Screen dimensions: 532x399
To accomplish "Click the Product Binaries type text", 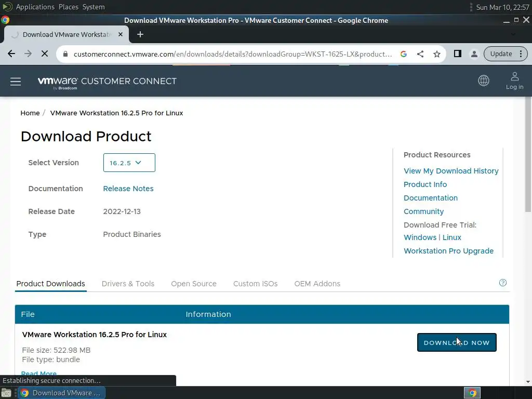I will click(x=132, y=234).
